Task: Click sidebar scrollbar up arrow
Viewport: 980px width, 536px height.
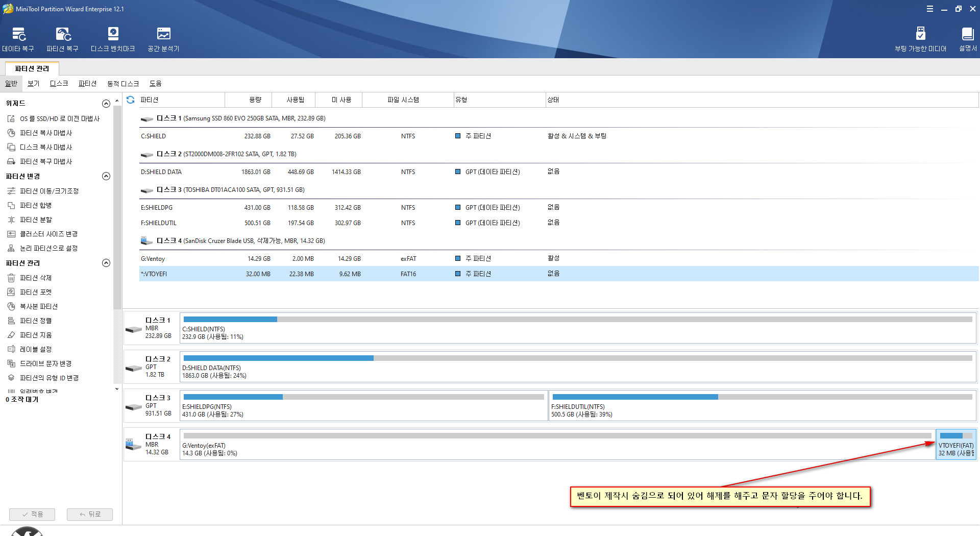Action: tap(117, 101)
